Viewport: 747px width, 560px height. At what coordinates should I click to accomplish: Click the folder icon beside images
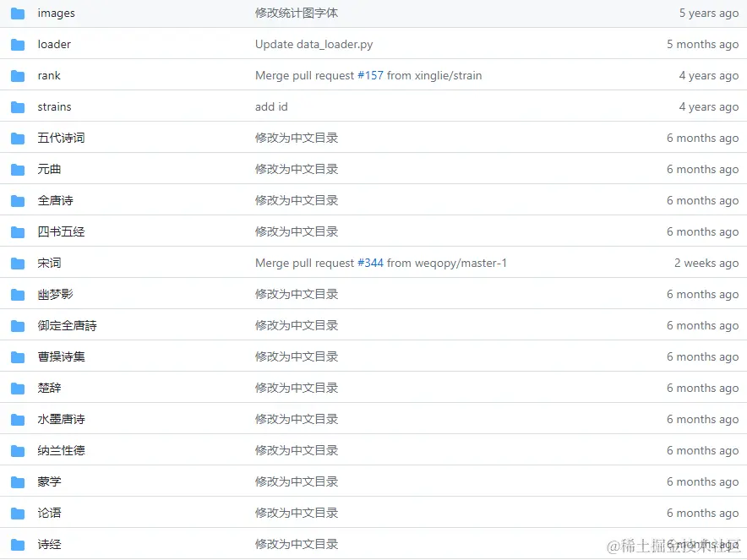pyautogui.click(x=19, y=13)
